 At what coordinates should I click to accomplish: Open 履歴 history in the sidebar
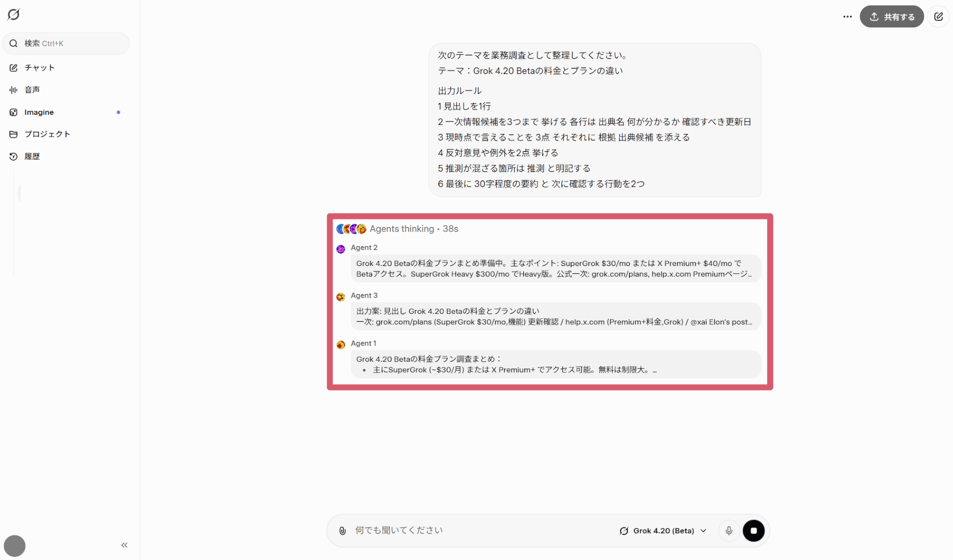click(32, 157)
